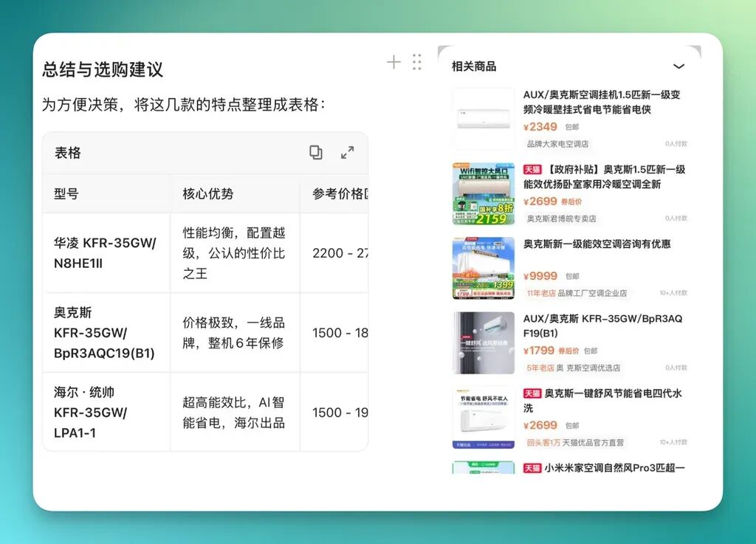Open 奥克斯新一级能效空调咨询有优惠 listing title
This screenshot has width=756, height=544.
pos(597,244)
